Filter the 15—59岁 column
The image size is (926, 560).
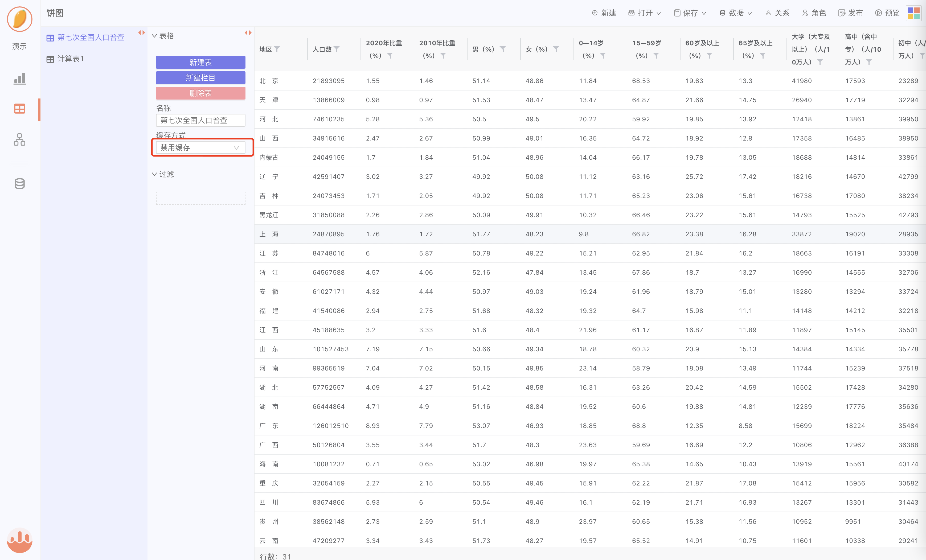[656, 56]
